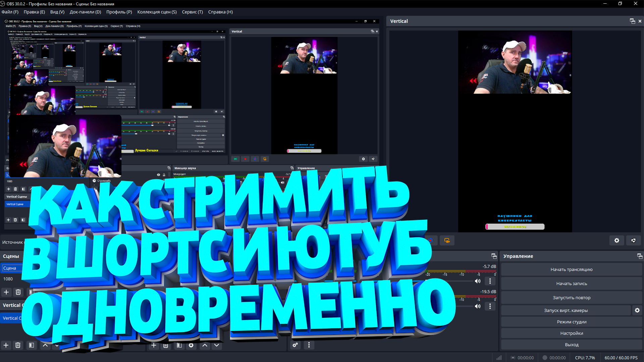This screenshot has height=362, width=644.
Task: Click Начать трансляцию button
Action: tap(571, 269)
